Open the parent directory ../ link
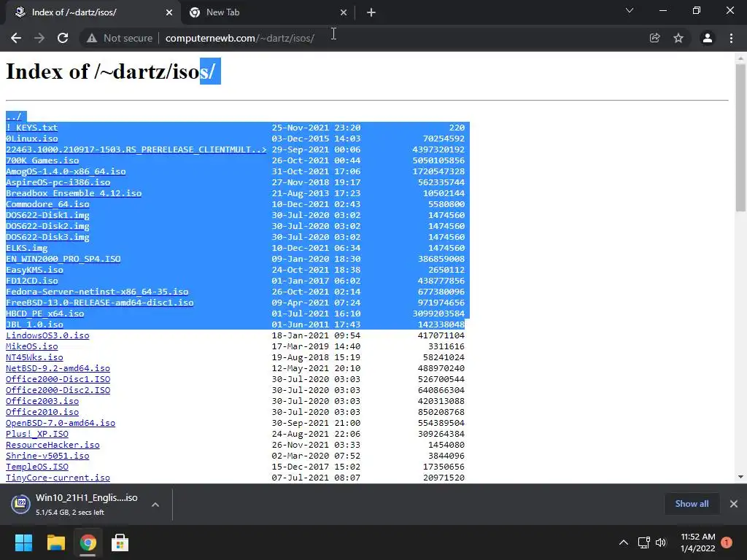The image size is (747, 560). coord(14,117)
